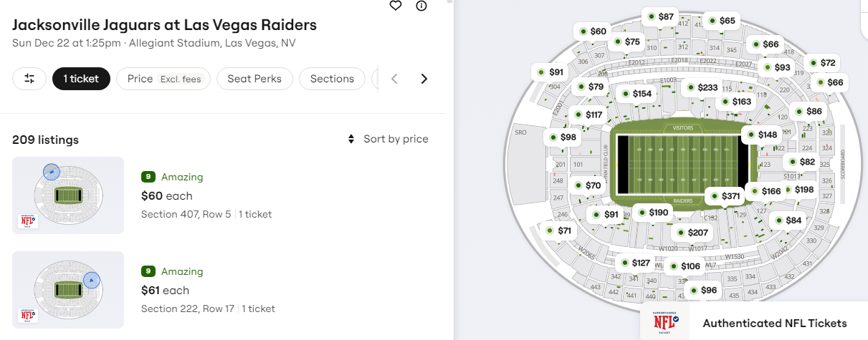Open the Sections filter dropdown
This screenshot has width=868, height=340.
coord(332,79)
